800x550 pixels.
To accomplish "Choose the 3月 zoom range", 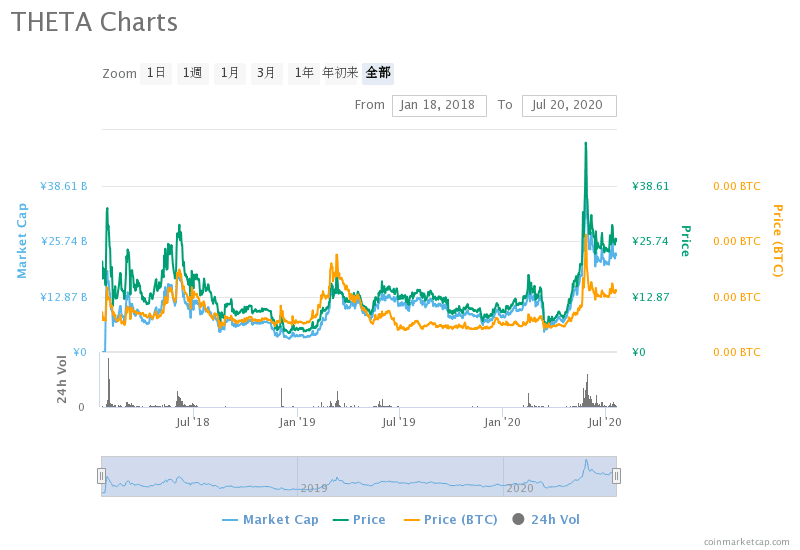I will (266, 73).
